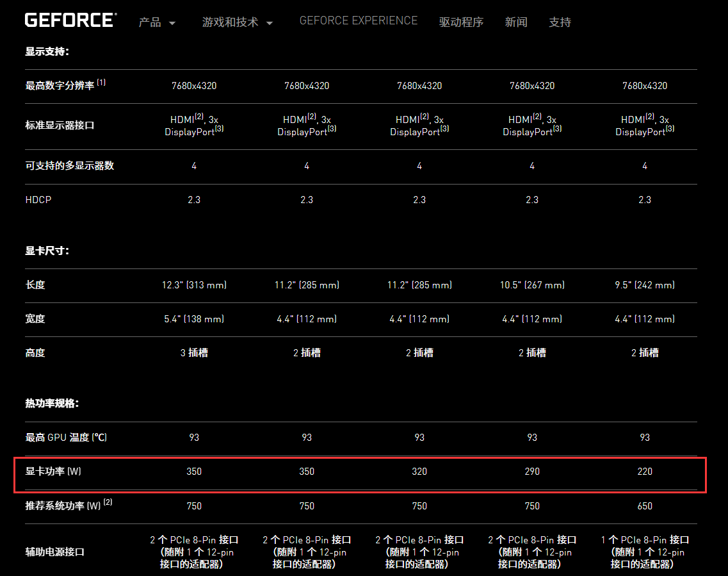Click the GEFORCE logo
Viewport: 728px width, 576px height.
(x=70, y=20)
